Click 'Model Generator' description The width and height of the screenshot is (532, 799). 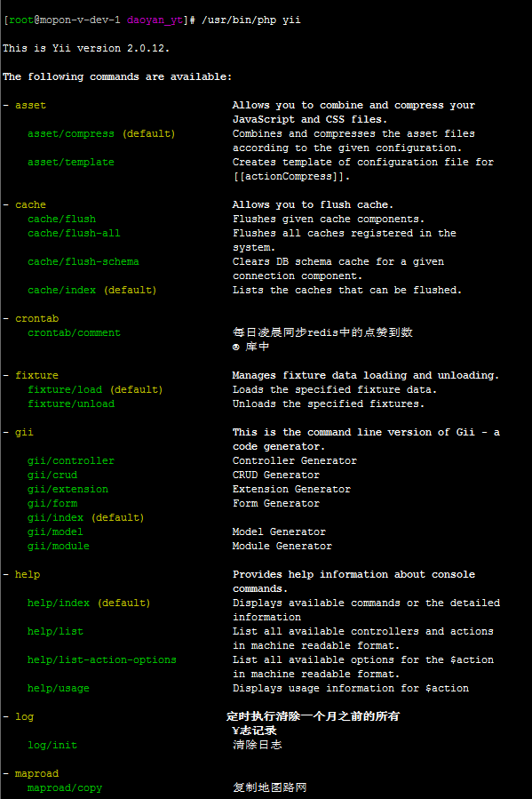[x=279, y=532]
